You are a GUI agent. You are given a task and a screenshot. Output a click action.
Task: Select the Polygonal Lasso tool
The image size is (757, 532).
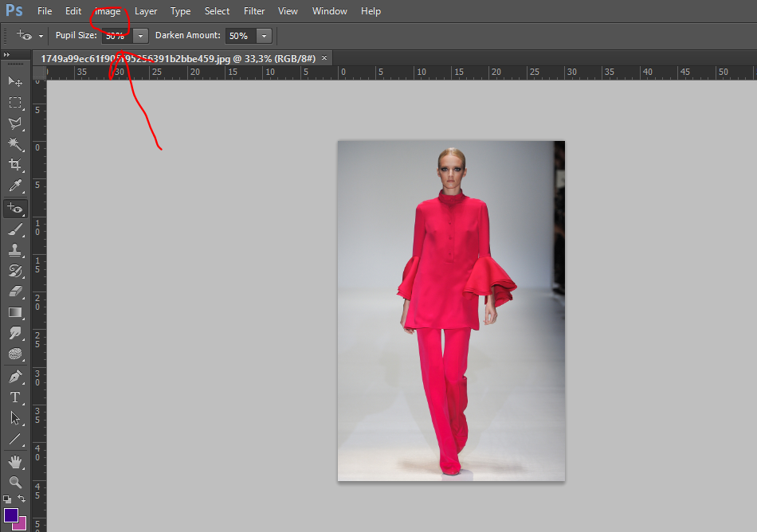[x=15, y=123]
